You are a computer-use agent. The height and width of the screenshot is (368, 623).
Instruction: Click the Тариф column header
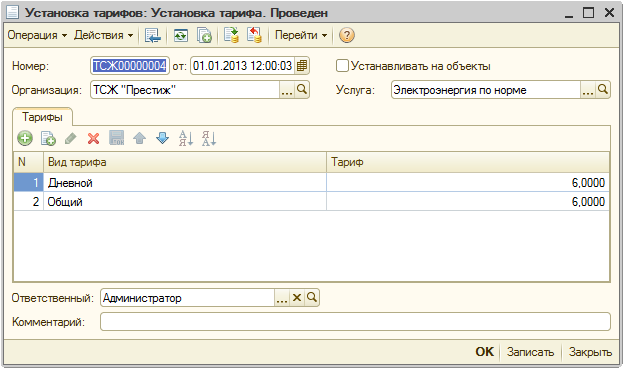click(468, 162)
